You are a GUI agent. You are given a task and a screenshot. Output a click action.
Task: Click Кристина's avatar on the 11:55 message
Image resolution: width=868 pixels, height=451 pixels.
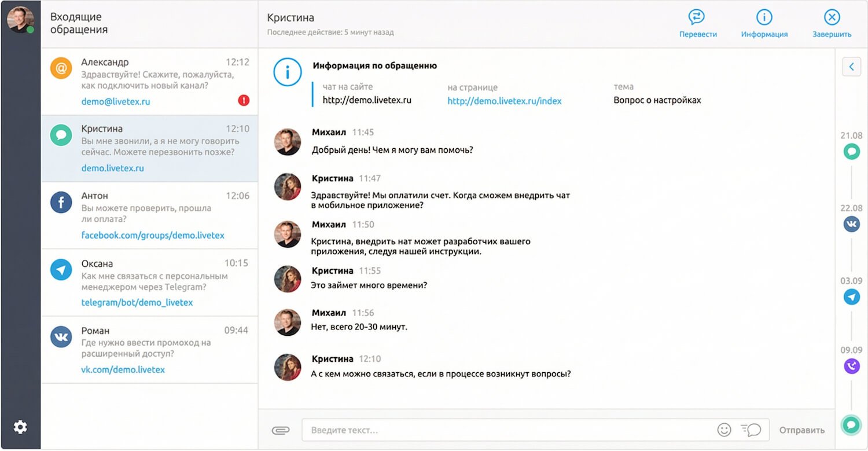[x=288, y=280]
